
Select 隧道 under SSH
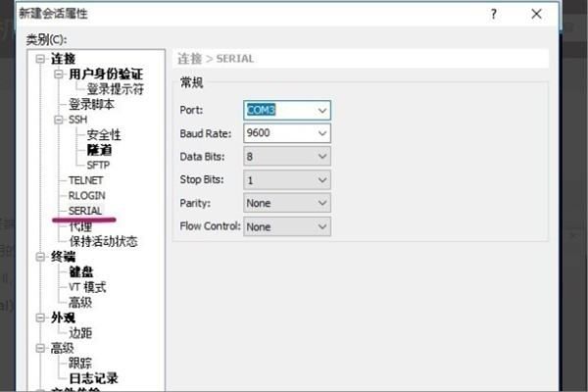(99, 150)
